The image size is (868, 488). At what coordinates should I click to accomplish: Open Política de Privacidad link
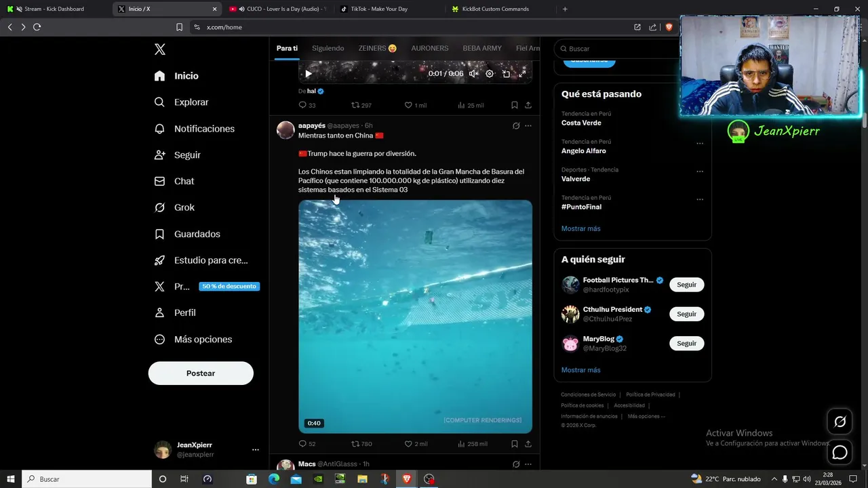(650, 394)
